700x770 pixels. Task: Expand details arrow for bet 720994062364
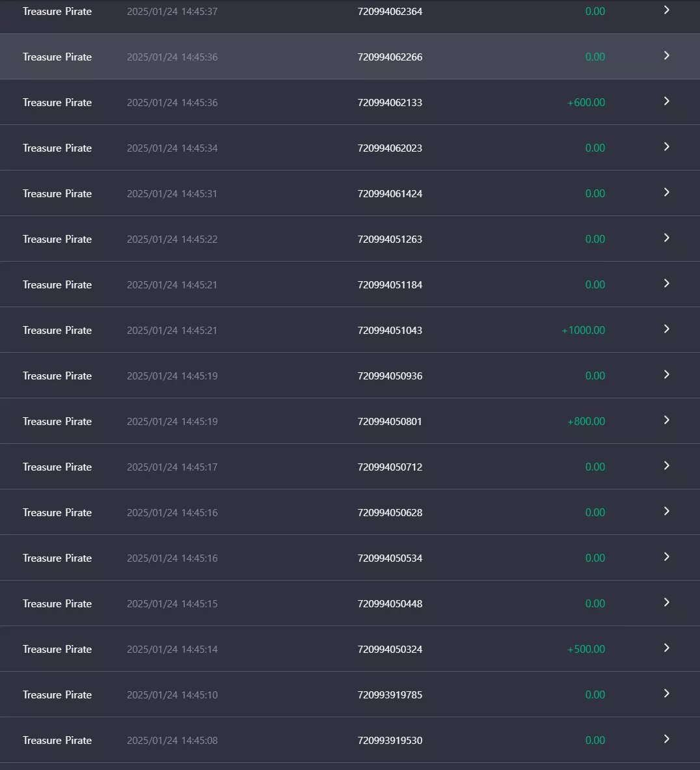click(666, 10)
